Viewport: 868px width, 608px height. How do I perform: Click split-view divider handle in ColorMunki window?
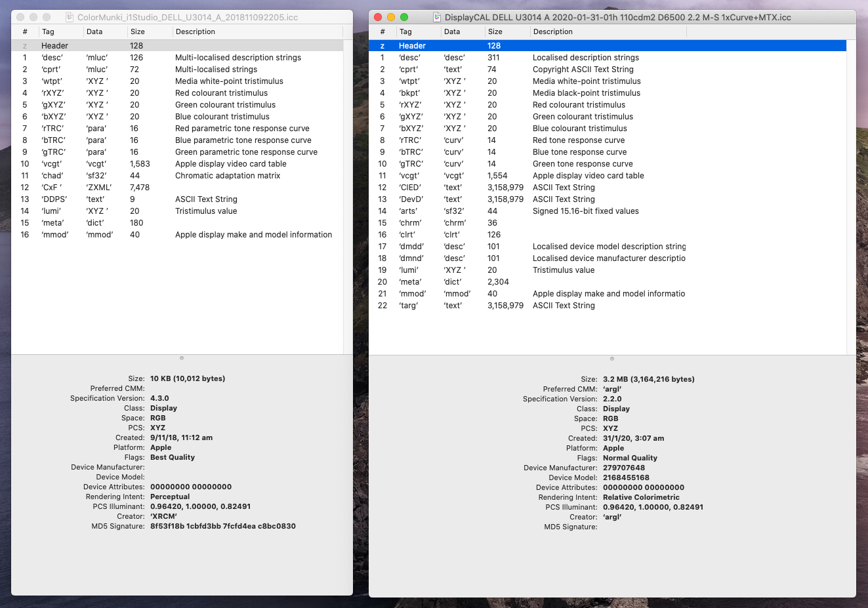pos(182,358)
